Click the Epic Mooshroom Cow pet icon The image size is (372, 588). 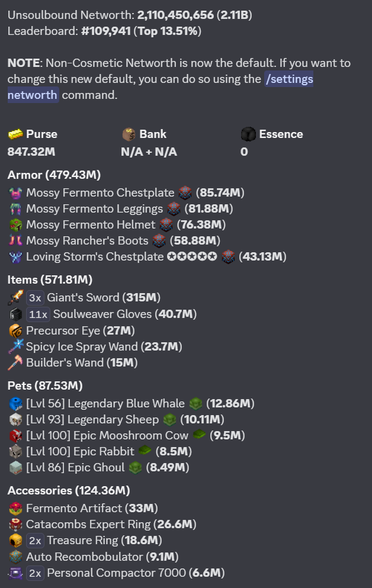[x=15, y=436]
